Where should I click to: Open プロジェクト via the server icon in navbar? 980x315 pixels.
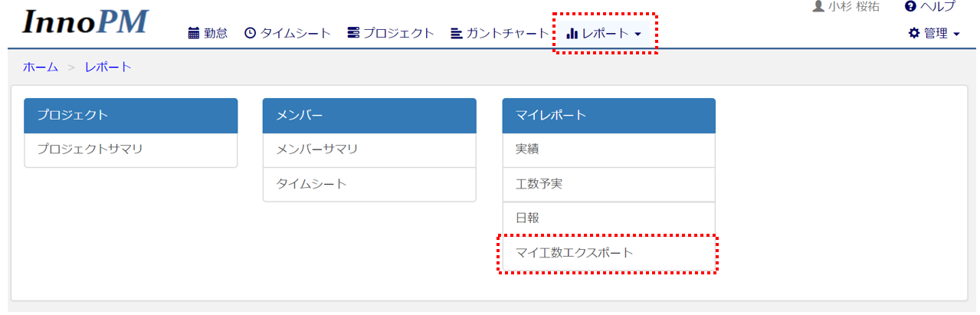pos(353,33)
